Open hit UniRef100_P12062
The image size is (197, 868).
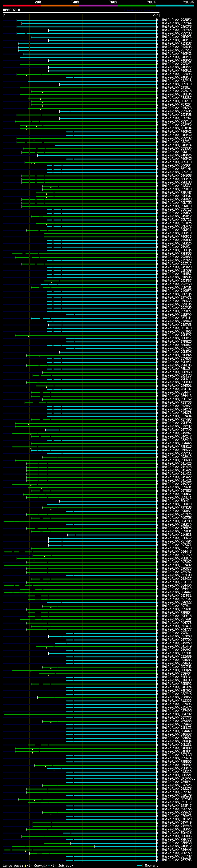pos(177,406)
